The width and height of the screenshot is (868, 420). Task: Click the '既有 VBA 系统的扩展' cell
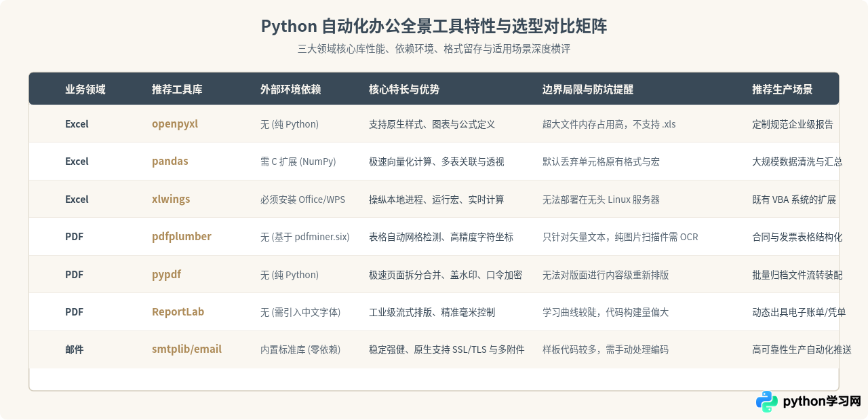click(x=794, y=199)
